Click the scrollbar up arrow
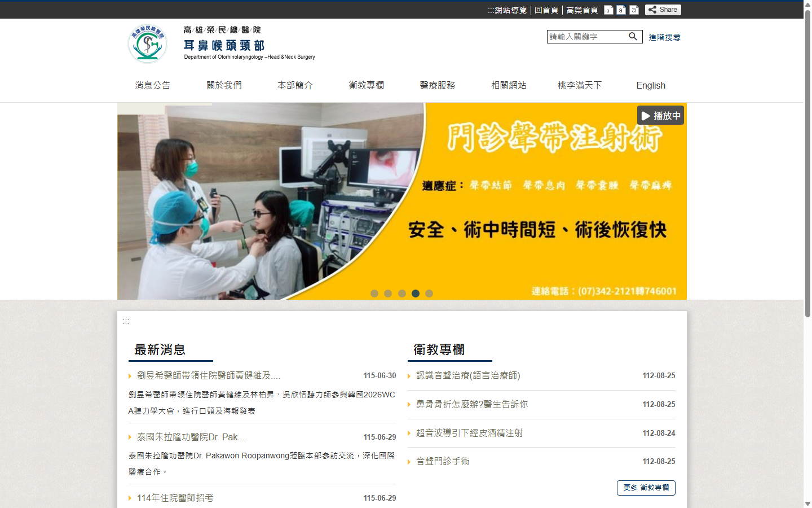Screen dimensions: 812x508 click(807, 4)
